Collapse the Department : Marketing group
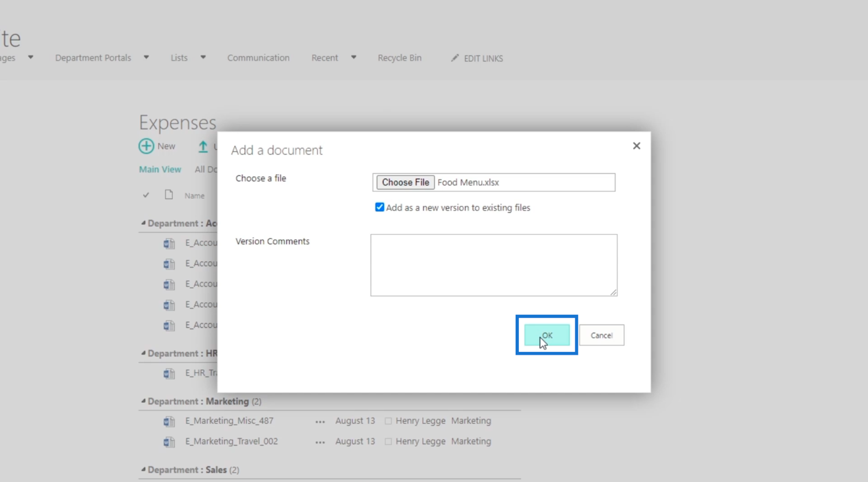 143,401
